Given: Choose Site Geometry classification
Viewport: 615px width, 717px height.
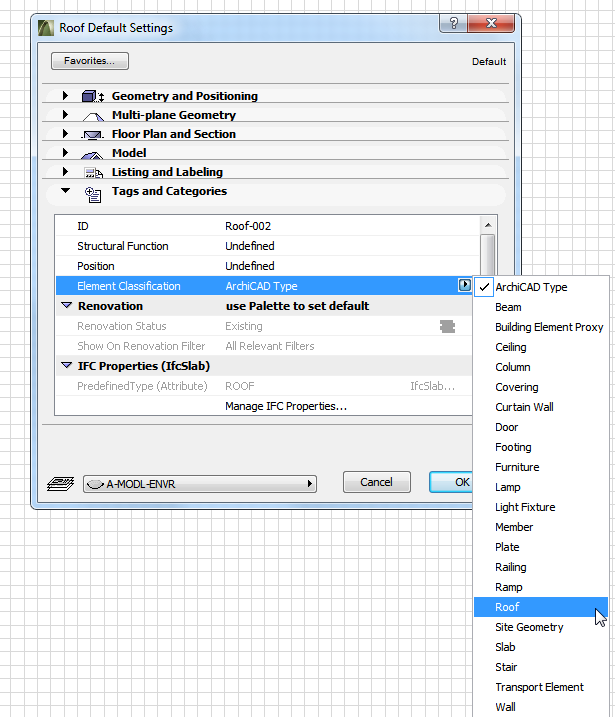Looking at the screenshot, I should click(x=541, y=627).
